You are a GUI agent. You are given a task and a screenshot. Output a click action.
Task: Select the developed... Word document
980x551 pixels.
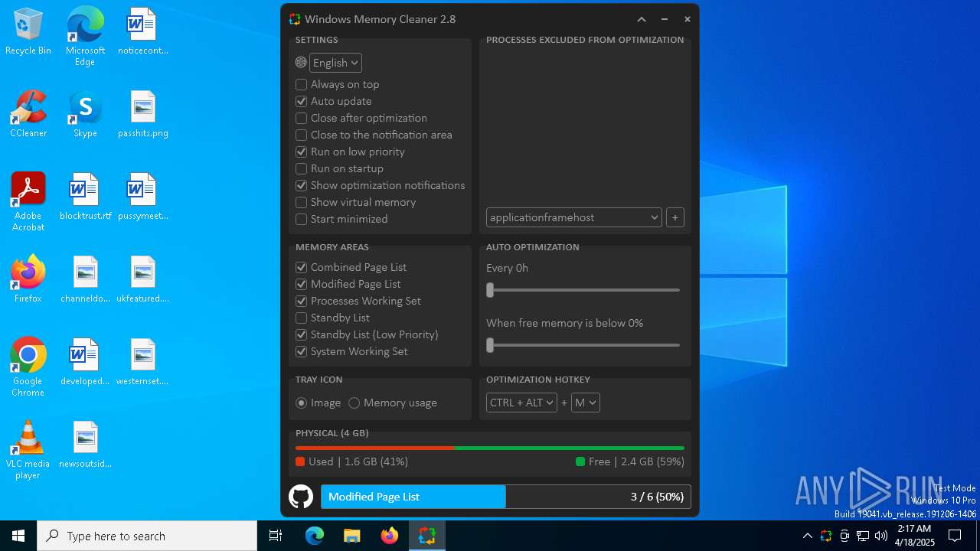[85, 362]
